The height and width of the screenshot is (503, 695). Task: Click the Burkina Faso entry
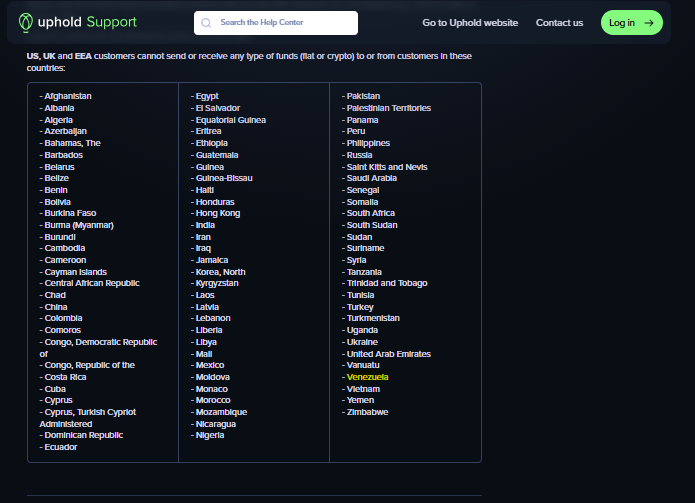[70, 213]
